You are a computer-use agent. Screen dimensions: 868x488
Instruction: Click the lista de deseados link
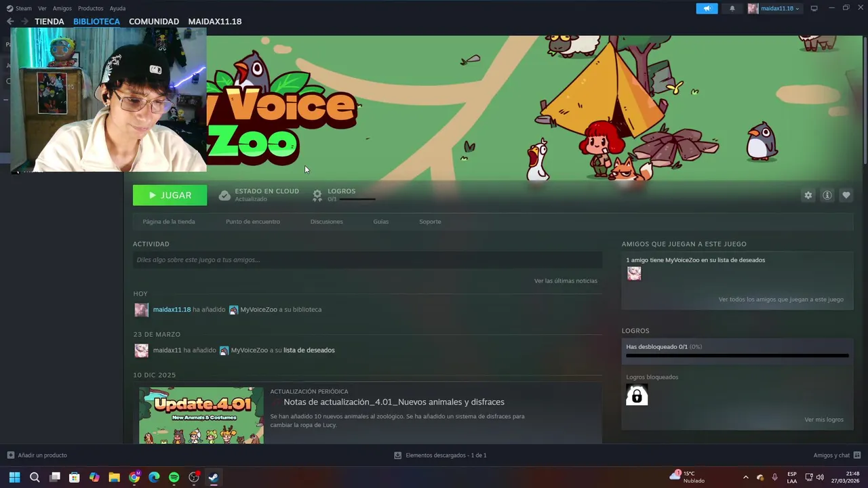click(x=309, y=350)
